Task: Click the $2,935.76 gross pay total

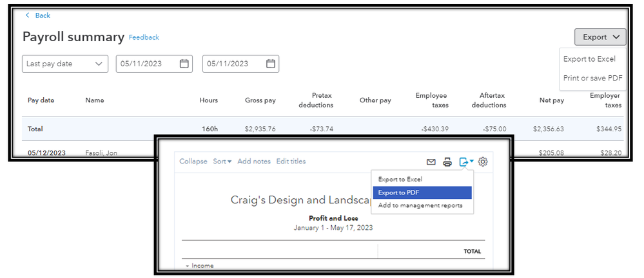Action: point(260,129)
